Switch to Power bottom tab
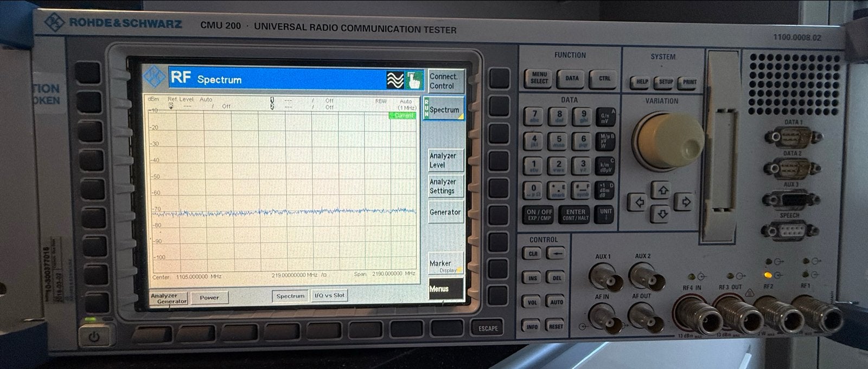The height and width of the screenshot is (369, 868). (209, 297)
